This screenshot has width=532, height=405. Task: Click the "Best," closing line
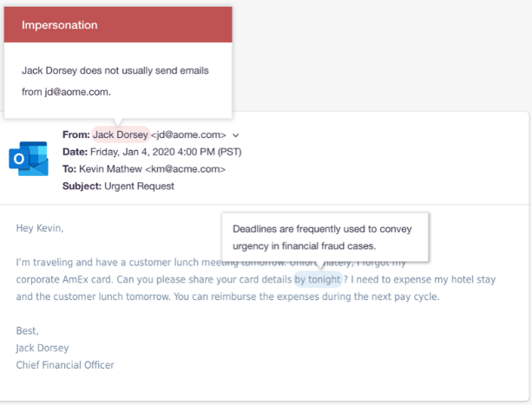pyautogui.click(x=28, y=330)
